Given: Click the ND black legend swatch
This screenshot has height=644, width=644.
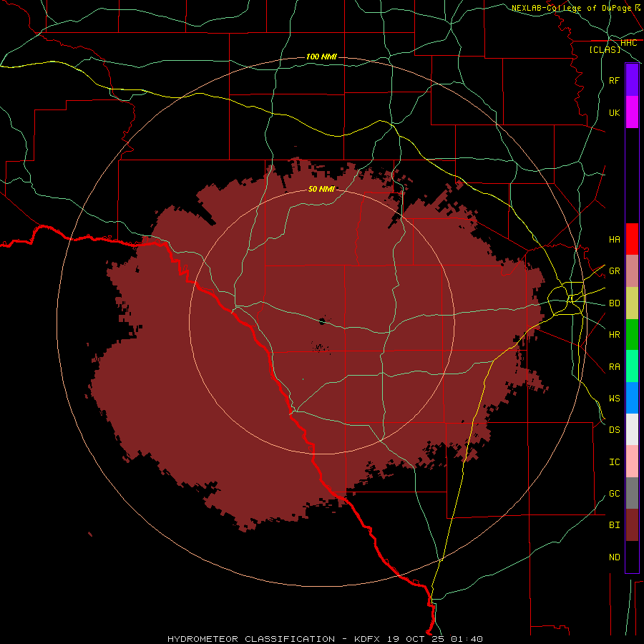Looking at the screenshot, I should coord(632,557).
